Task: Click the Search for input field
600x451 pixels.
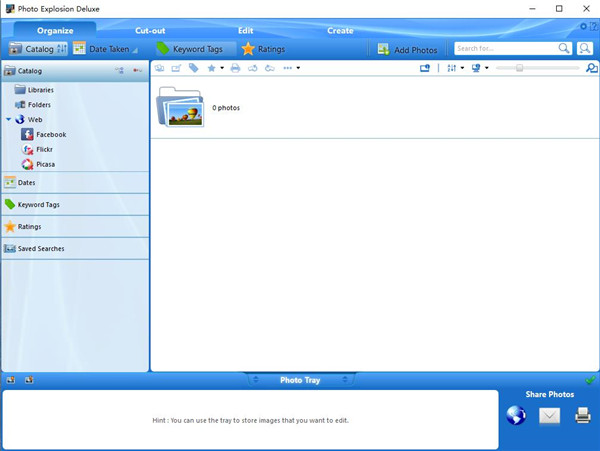Action: pyautogui.click(x=506, y=49)
